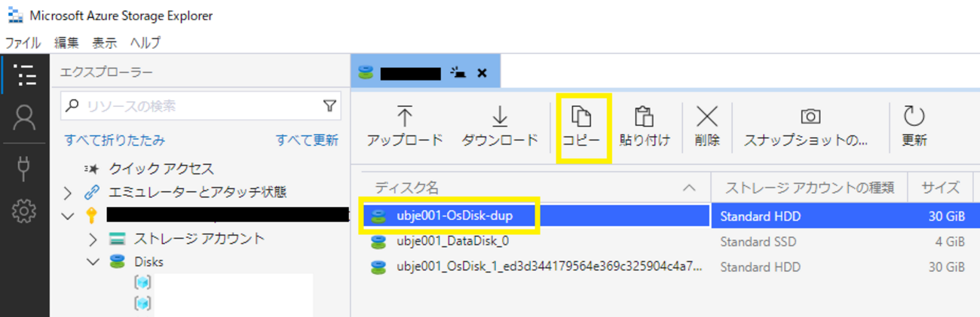Click the Copy (コピー) toolbar button
The width and height of the screenshot is (980, 317).
[581, 126]
